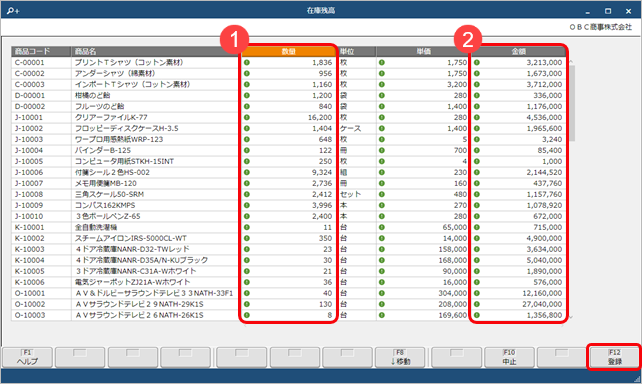
Task: Select the 商品名 column header
Action: point(156,52)
